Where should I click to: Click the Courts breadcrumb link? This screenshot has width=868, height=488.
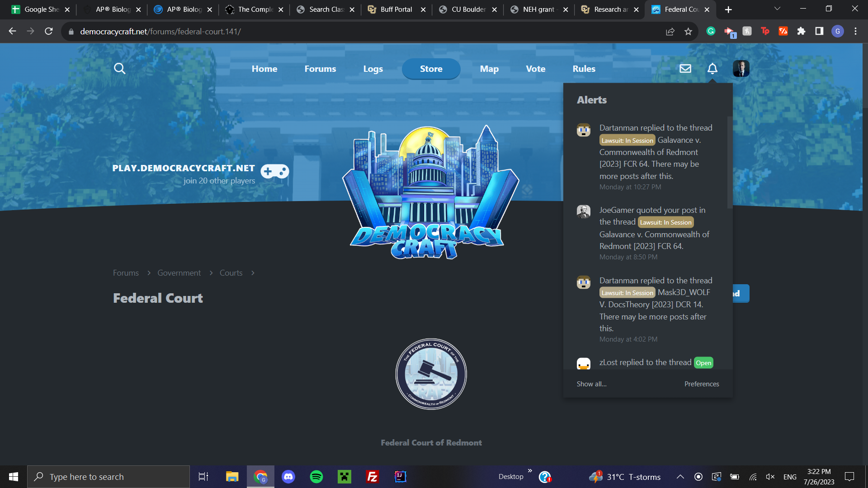tap(231, 273)
